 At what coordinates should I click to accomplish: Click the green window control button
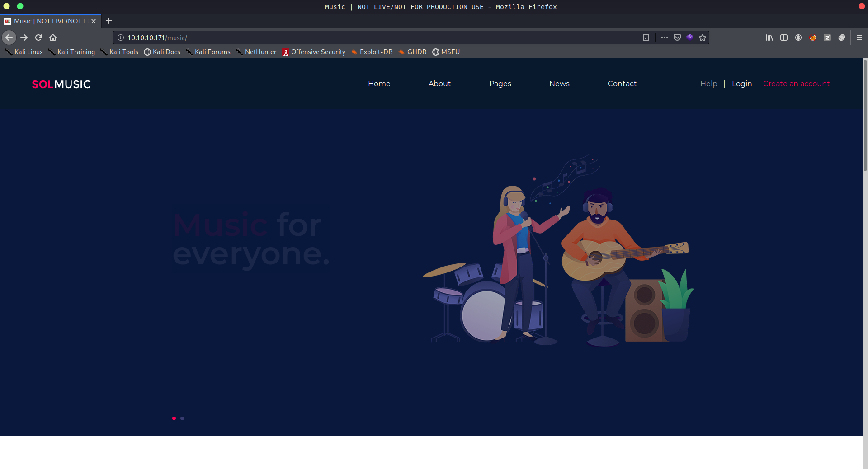click(20, 6)
